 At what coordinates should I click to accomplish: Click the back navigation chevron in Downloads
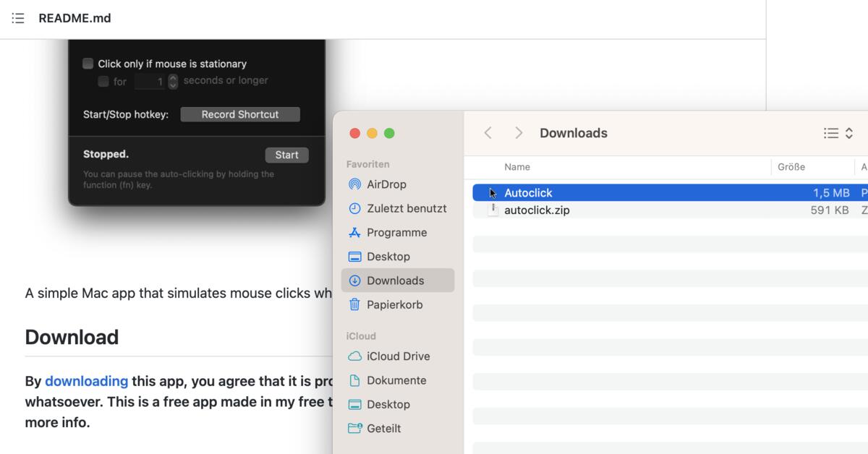488,133
